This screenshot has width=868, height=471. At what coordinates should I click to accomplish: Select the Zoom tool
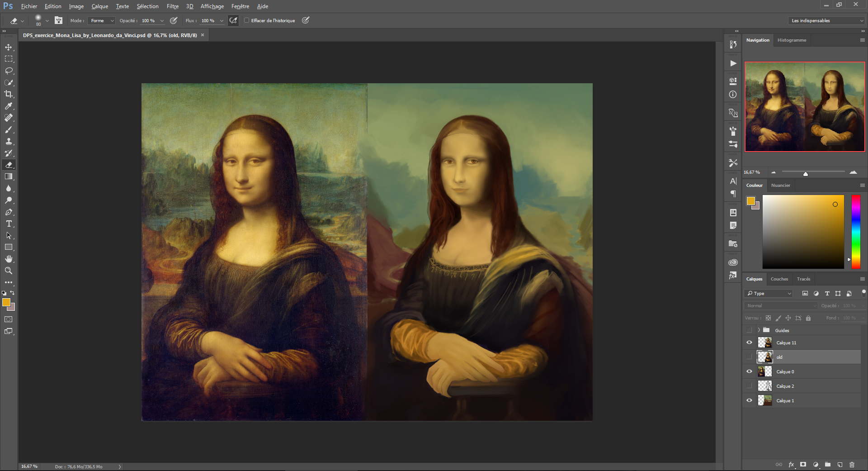pyautogui.click(x=9, y=271)
